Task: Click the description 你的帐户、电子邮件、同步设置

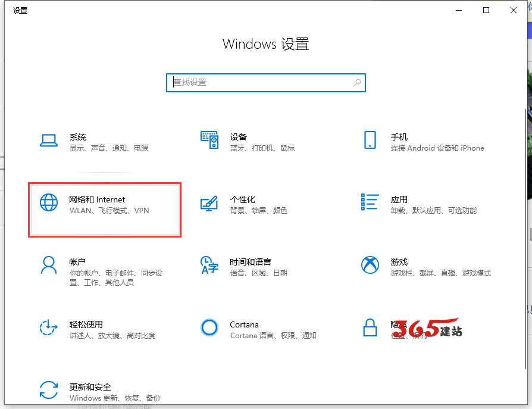Action: pos(116,277)
